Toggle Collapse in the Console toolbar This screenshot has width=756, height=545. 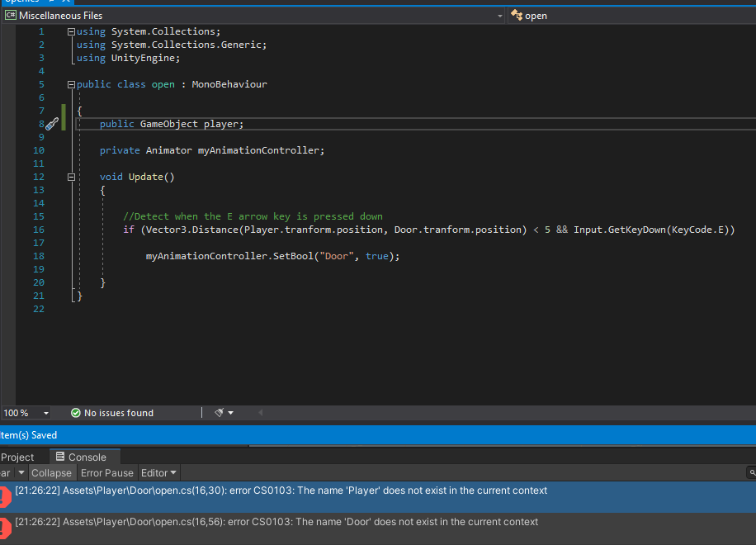tap(52, 472)
